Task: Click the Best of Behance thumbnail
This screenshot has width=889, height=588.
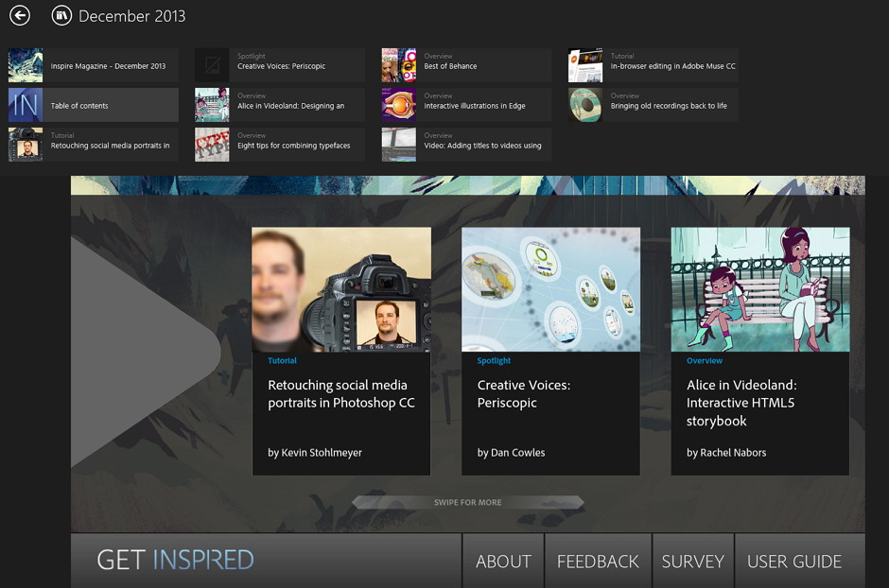Action: click(x=398, y=66)
